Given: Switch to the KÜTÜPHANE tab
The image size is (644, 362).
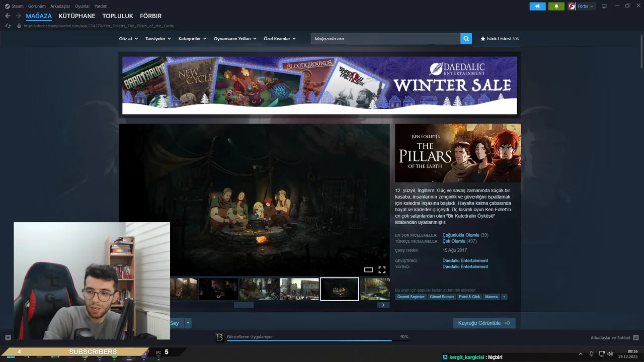Looking at the screenshot, I should click(x=77, y=16).
